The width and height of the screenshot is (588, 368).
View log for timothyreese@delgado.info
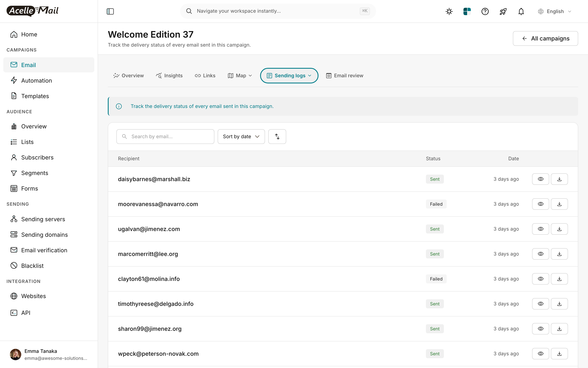coord(540,304)
